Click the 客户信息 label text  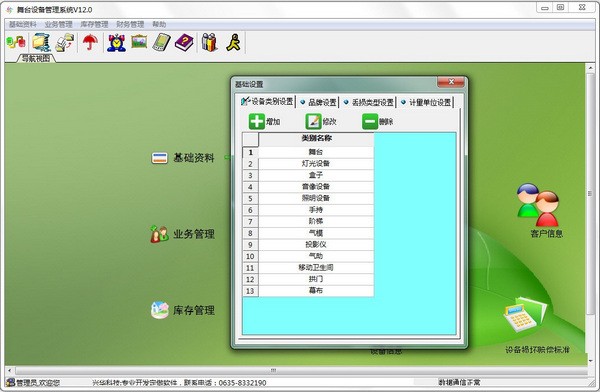click(x=547, y=234)
